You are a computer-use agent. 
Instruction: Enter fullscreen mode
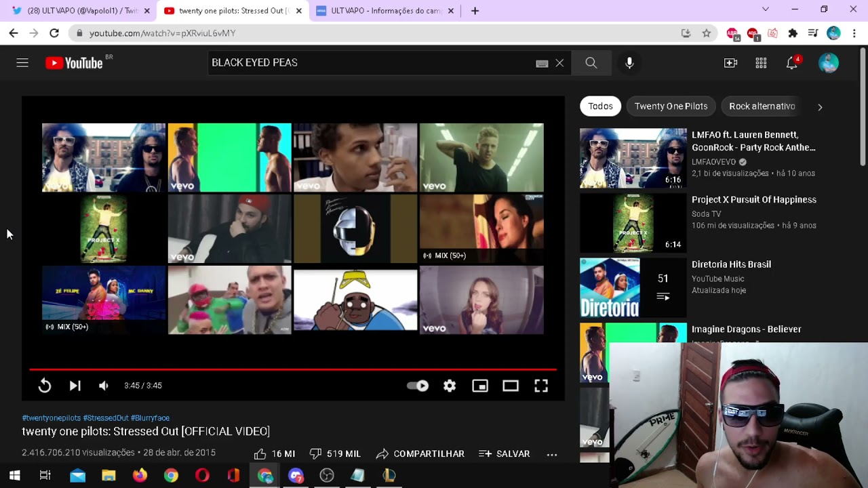(x=541, y=386)
